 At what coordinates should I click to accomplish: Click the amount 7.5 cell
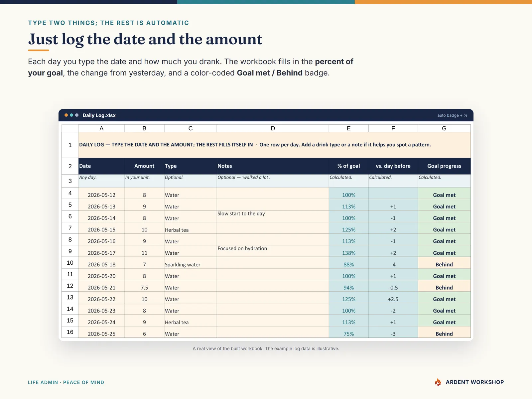144,286
